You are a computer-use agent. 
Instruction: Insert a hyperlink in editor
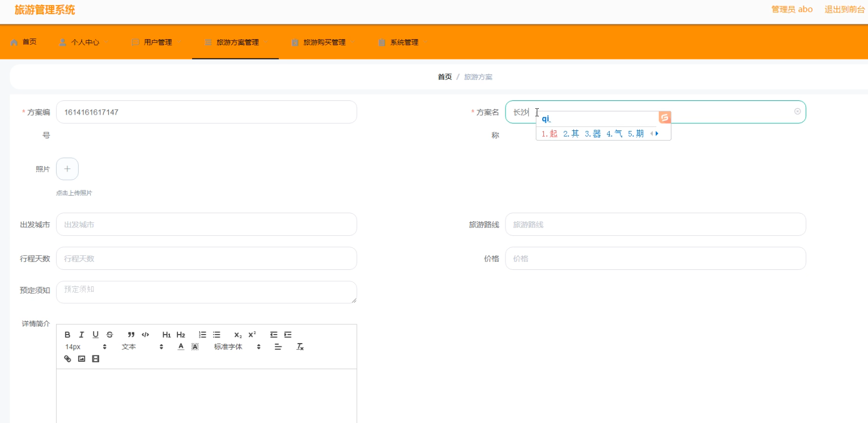67,358
